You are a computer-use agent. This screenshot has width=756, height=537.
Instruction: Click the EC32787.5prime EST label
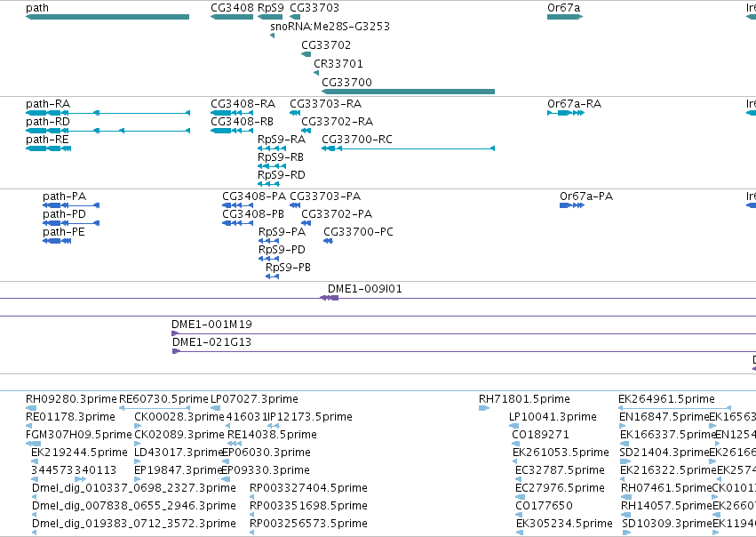(561, 470)
